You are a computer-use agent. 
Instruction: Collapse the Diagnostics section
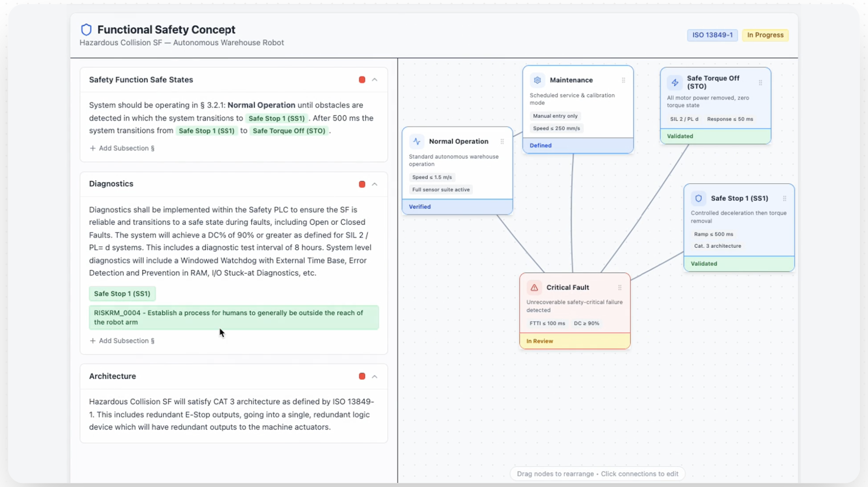[375, 184]
